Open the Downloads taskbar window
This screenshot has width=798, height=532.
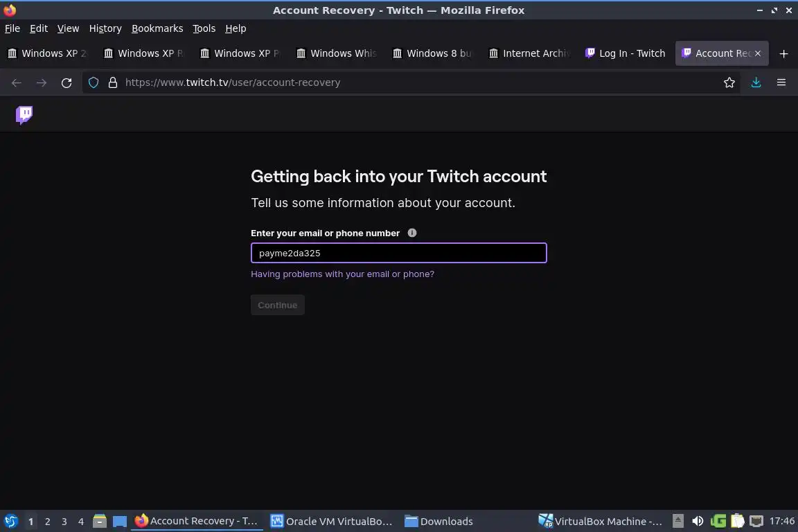pyautogui.click(x=438, y=521)
